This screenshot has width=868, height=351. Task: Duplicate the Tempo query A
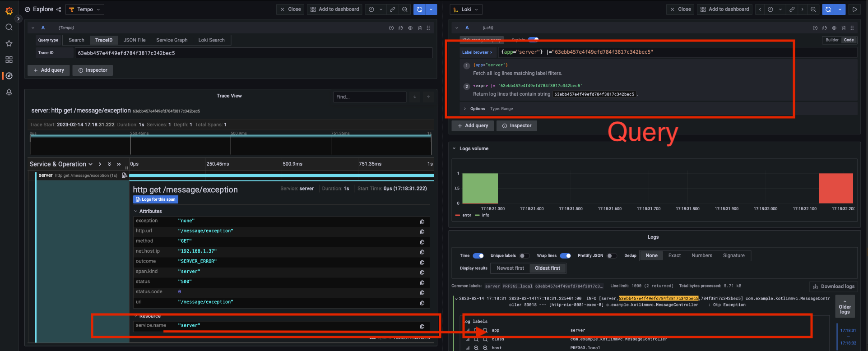click(401, 28)
